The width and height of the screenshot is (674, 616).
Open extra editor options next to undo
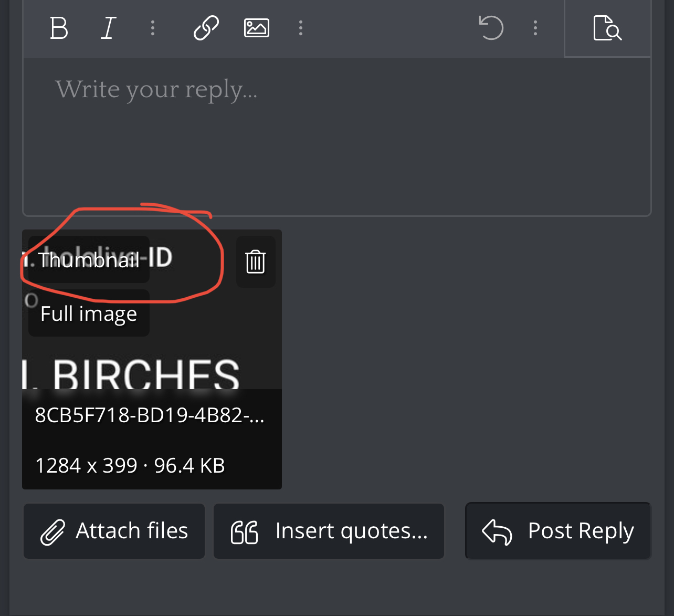pyautogui.click(x=535, y=28)
